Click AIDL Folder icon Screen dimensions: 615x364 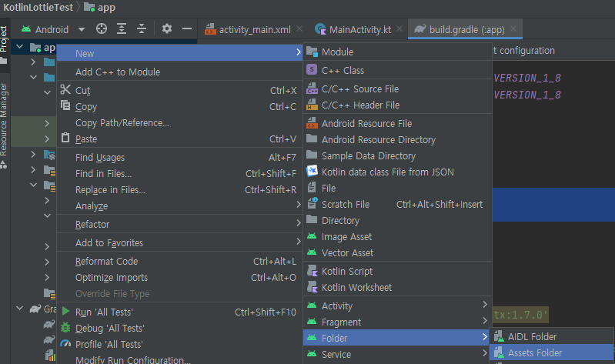click(499, 336)
